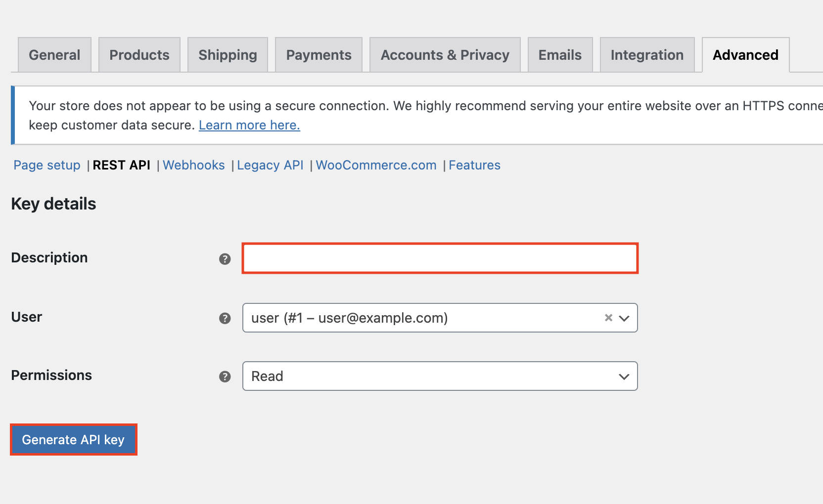Go to the Webhooks section

pos(194,165)
